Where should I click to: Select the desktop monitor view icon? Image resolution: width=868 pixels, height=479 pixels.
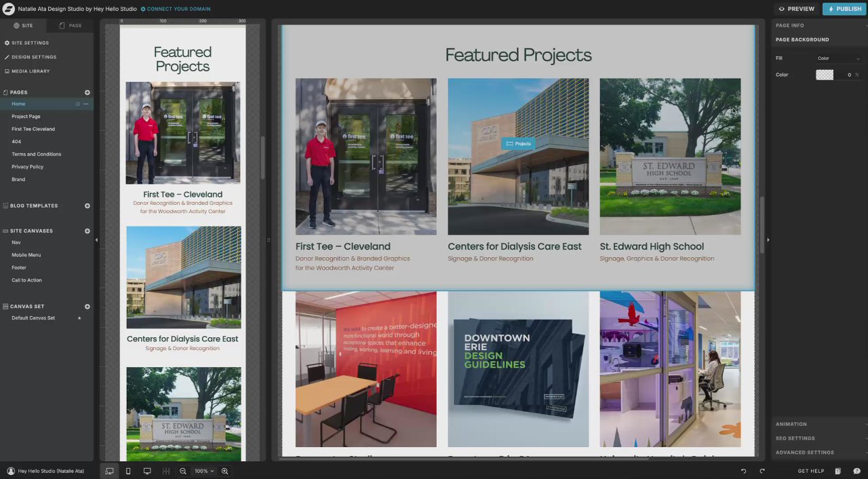(x=147, y=471)
